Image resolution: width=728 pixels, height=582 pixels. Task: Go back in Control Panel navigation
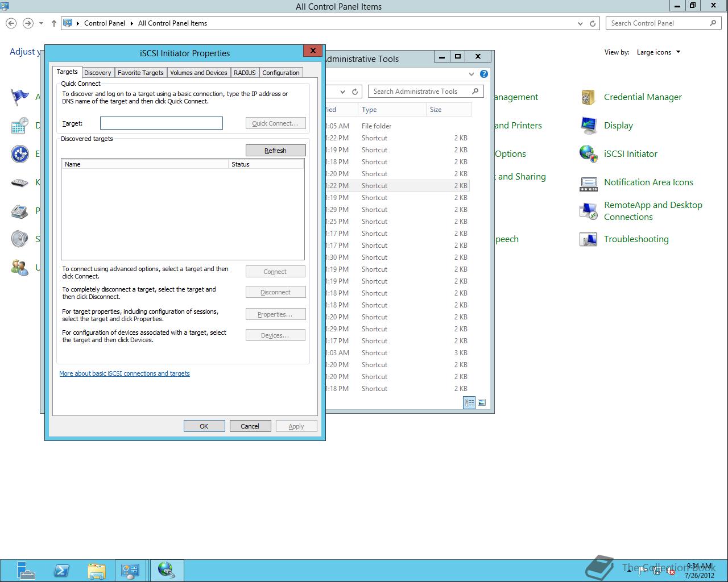pos(11,23)
